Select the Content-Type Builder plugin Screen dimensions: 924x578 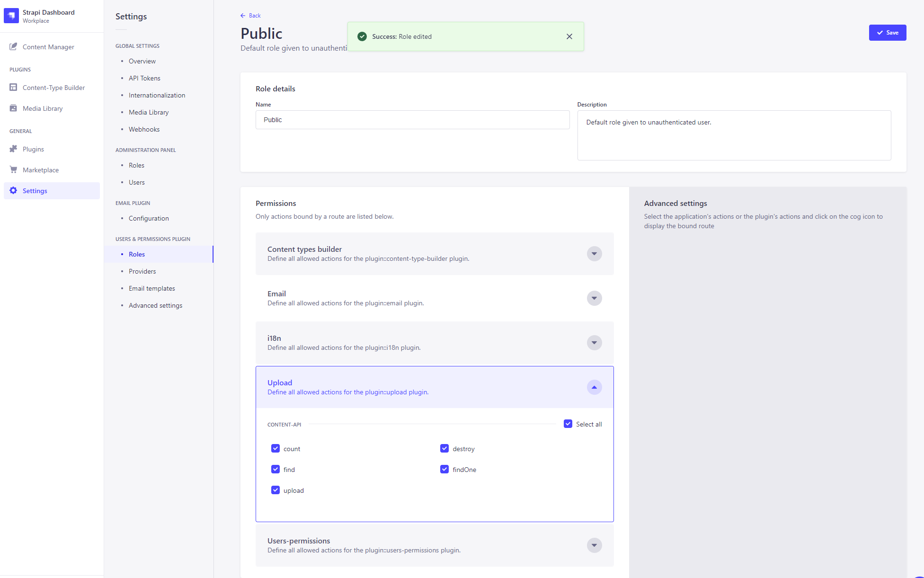pyautogui.click(x=53, y=88)
